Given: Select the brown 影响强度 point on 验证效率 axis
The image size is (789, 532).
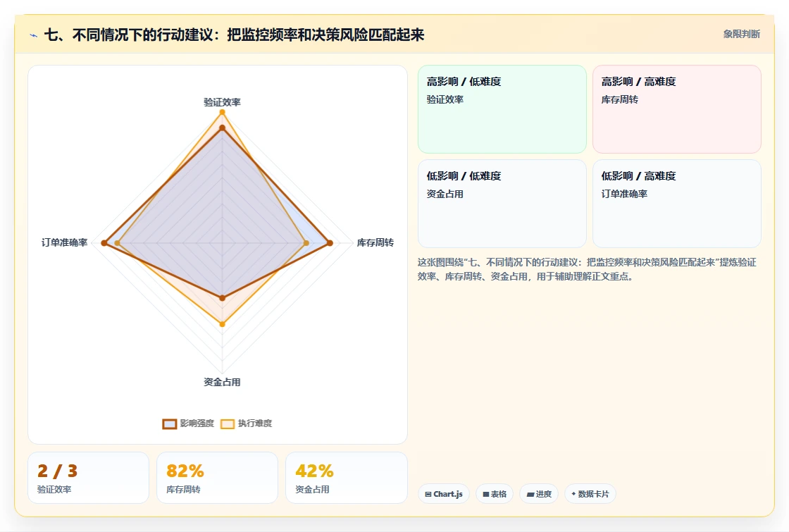Looking at the screenshot, I should click(x=222, y=128).
